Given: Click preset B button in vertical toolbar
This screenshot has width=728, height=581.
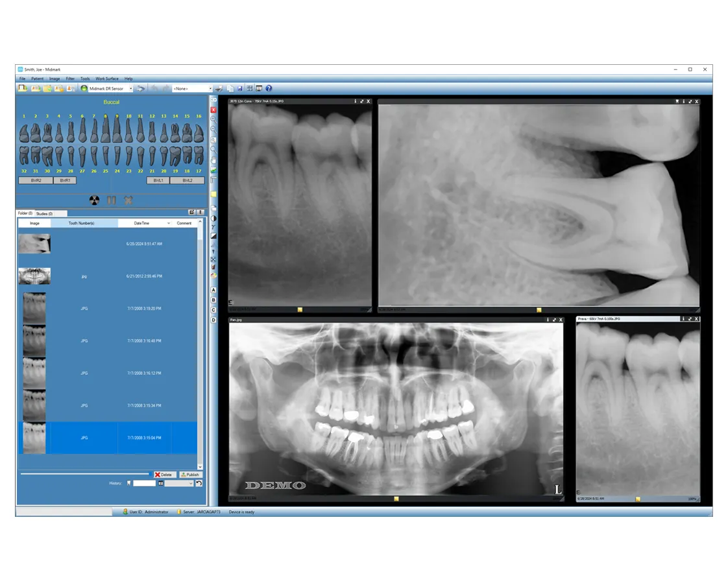Looking at the screenshot, I should tap(213, 300).
